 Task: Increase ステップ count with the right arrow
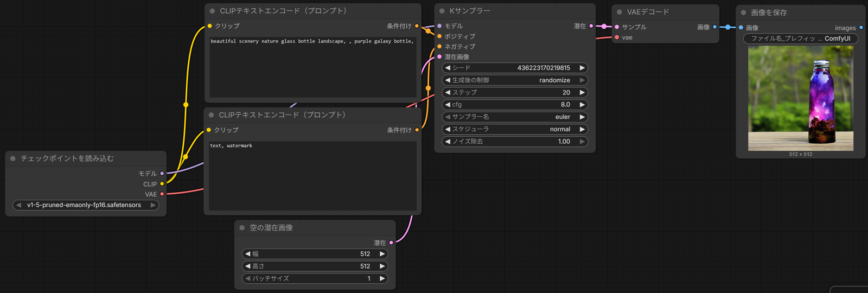pos(582,92)
